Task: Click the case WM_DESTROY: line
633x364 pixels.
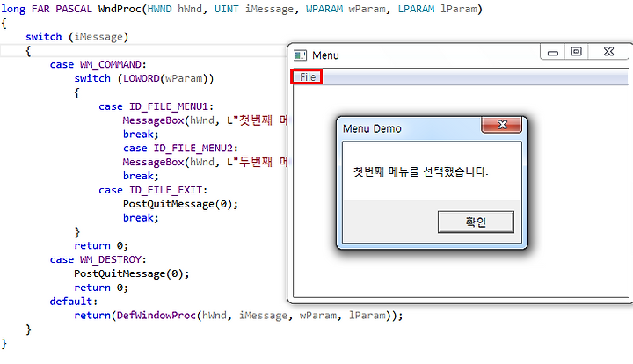Action: tap(98, 259)
